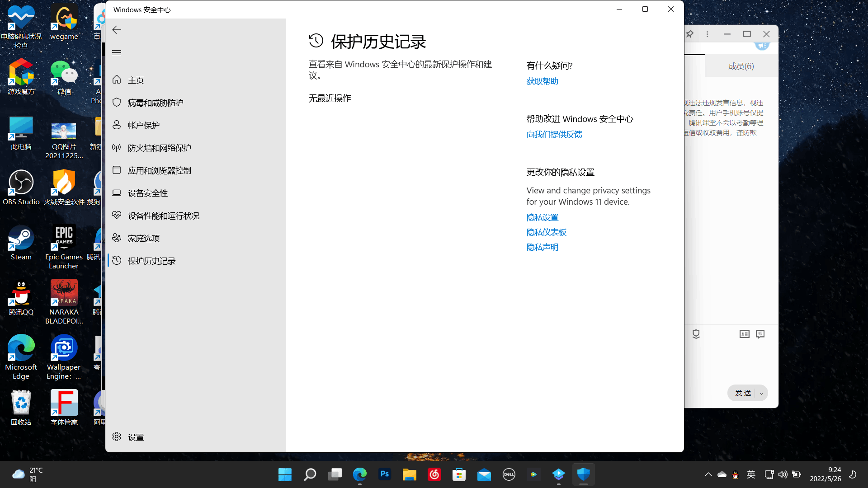Image resolution: width=868 pixels, height=488 pixels.
Task: Click the back arrow in Windows Security
Action: point(117,30)
